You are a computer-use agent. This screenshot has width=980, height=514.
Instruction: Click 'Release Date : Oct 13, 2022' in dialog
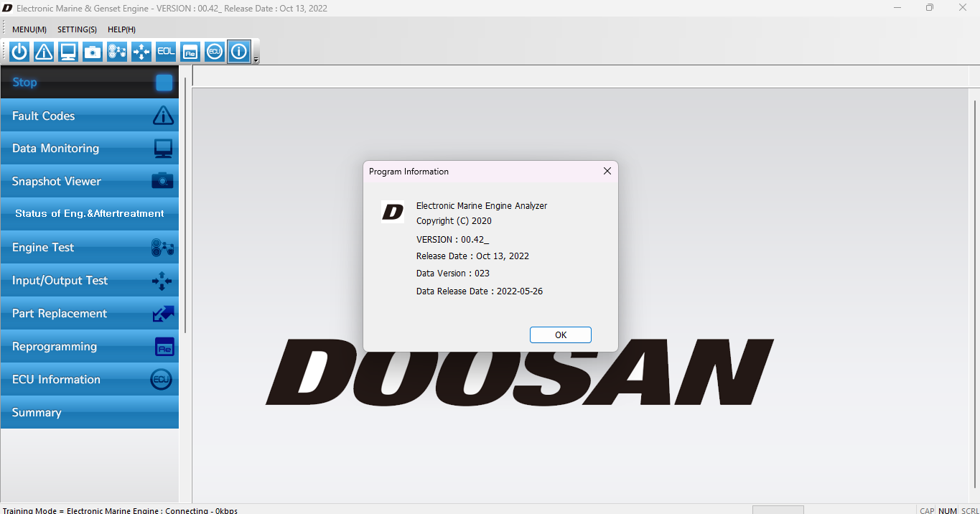tap(472, 256)
